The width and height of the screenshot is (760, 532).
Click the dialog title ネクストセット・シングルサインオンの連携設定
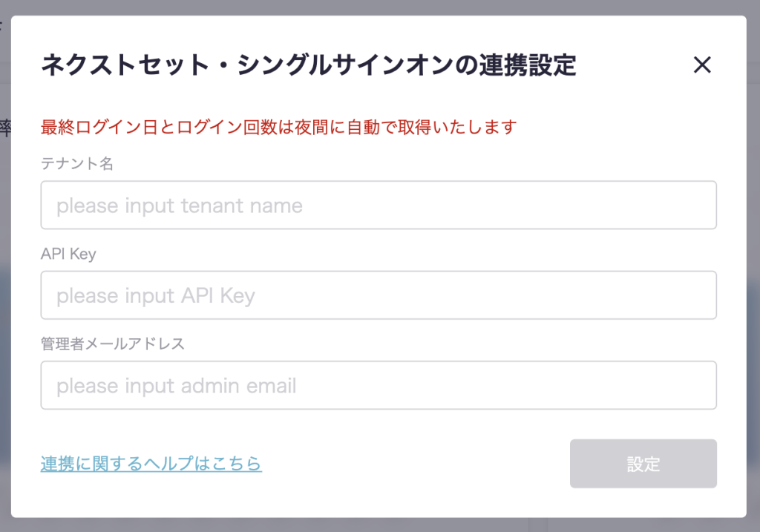click(309, 65)
